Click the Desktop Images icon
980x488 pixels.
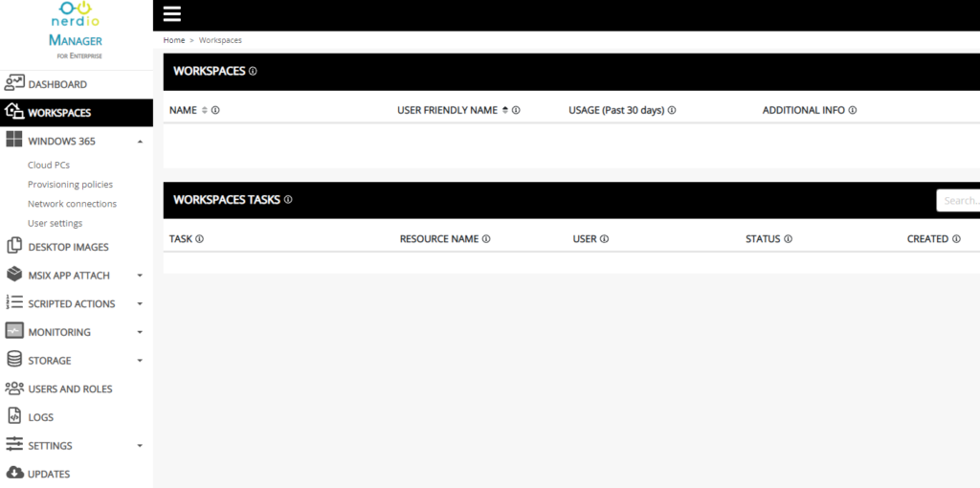click(x=14, y=246)
